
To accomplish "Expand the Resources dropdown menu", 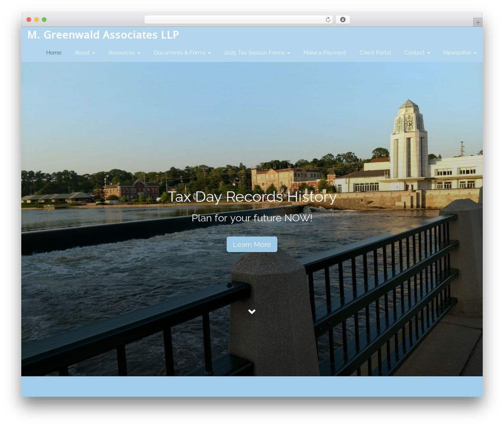I will pyautogui.click(x=124, y=53).
